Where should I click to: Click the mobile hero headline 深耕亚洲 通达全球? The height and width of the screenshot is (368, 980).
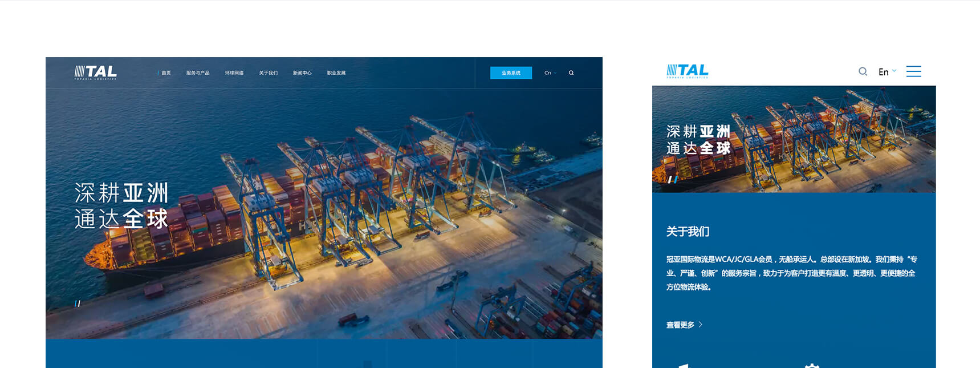(698, 140)
